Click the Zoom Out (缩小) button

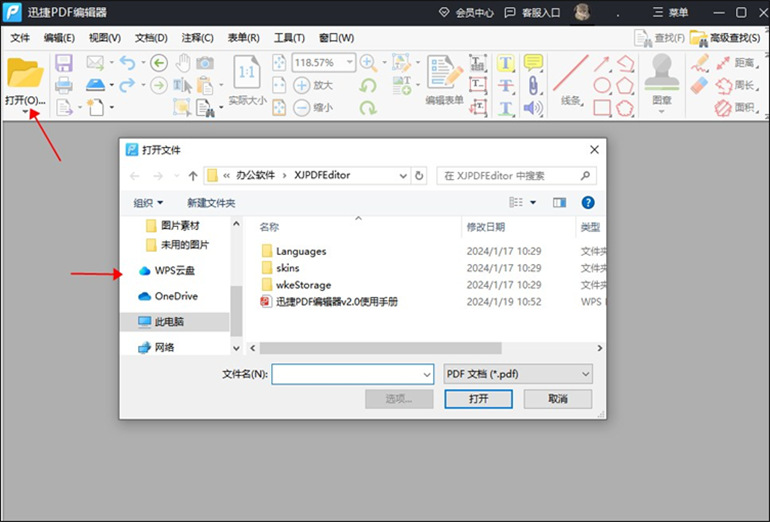313,108
